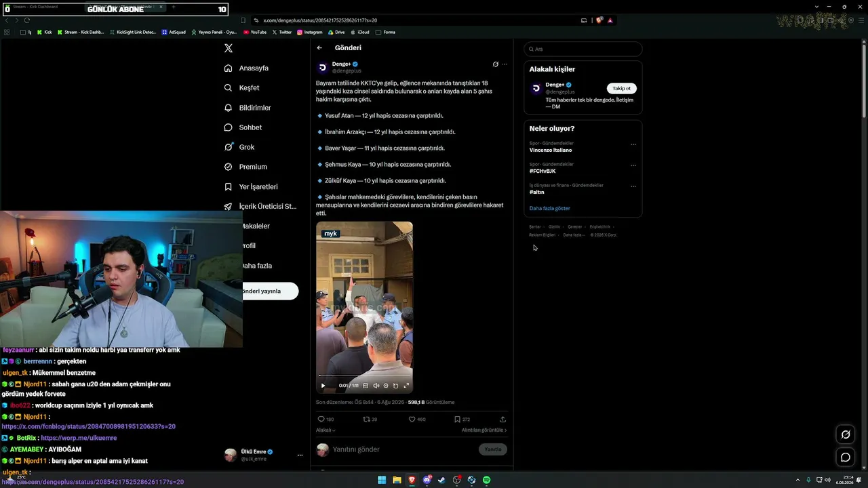Open Spotify from the taskbar

tap(486, 480)
